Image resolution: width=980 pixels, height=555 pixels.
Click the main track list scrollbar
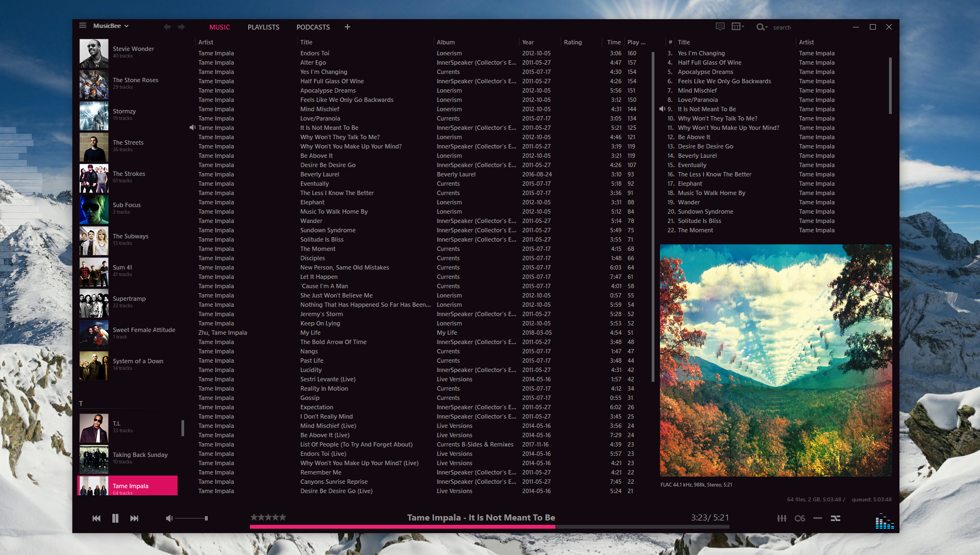pyautogui.click(x=653, y=216)
